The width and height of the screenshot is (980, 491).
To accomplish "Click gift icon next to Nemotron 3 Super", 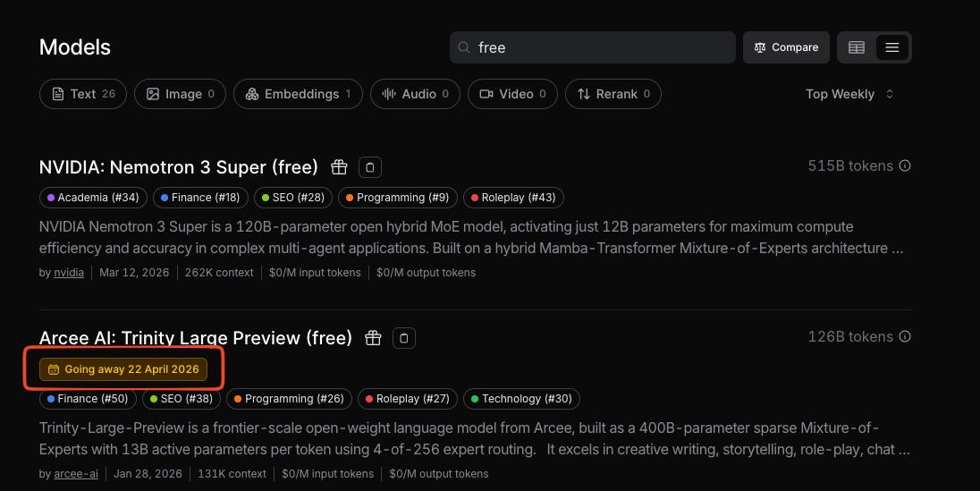I will coord(339,167).
